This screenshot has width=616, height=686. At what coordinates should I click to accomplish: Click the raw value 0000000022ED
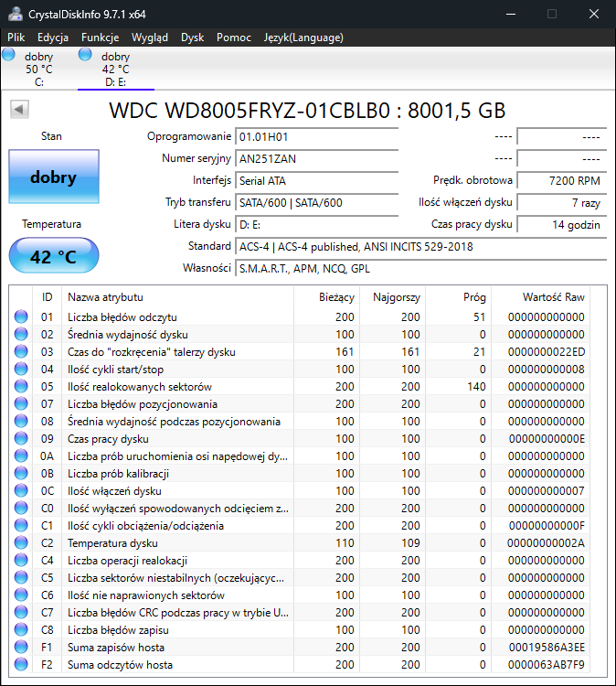[x=546, y=352]
